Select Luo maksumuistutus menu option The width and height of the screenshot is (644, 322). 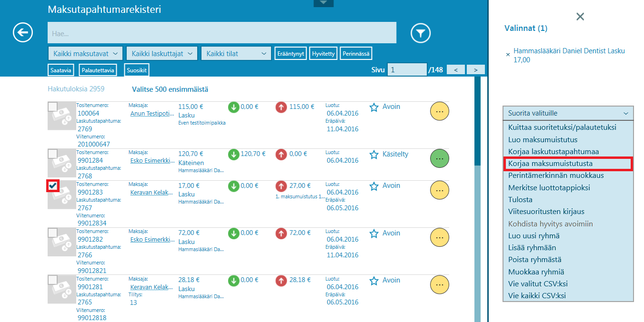(543, 140)
